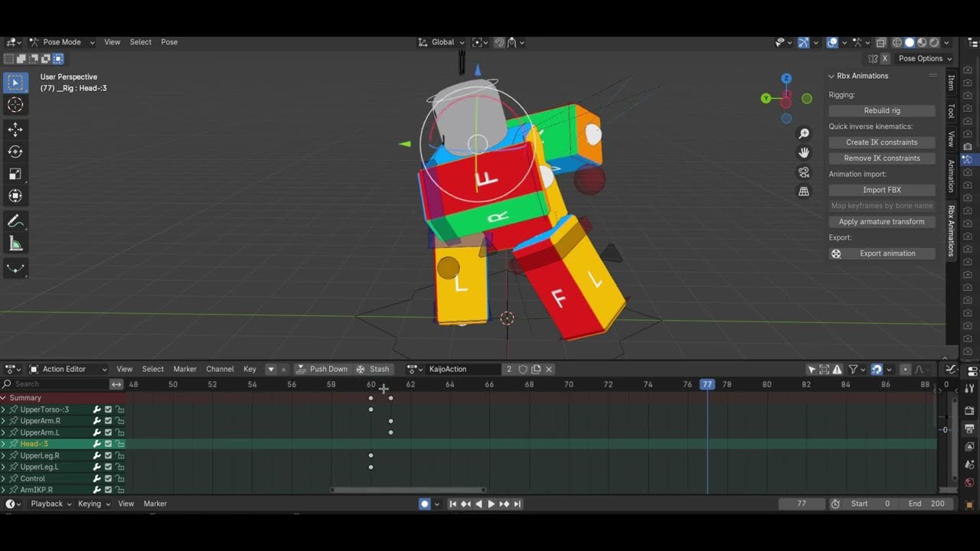Open the Action Editor Key menu

pos(250,369)
